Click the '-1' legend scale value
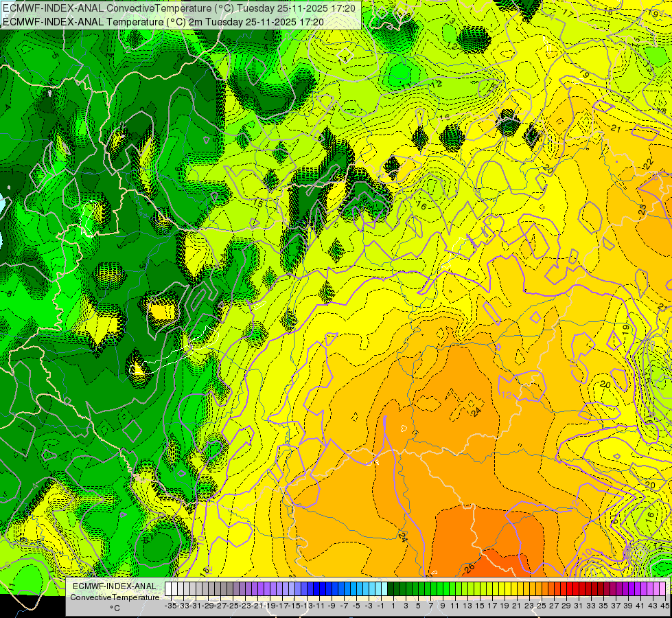The height and width of the screenshot is (618, 672). point(382,606)
